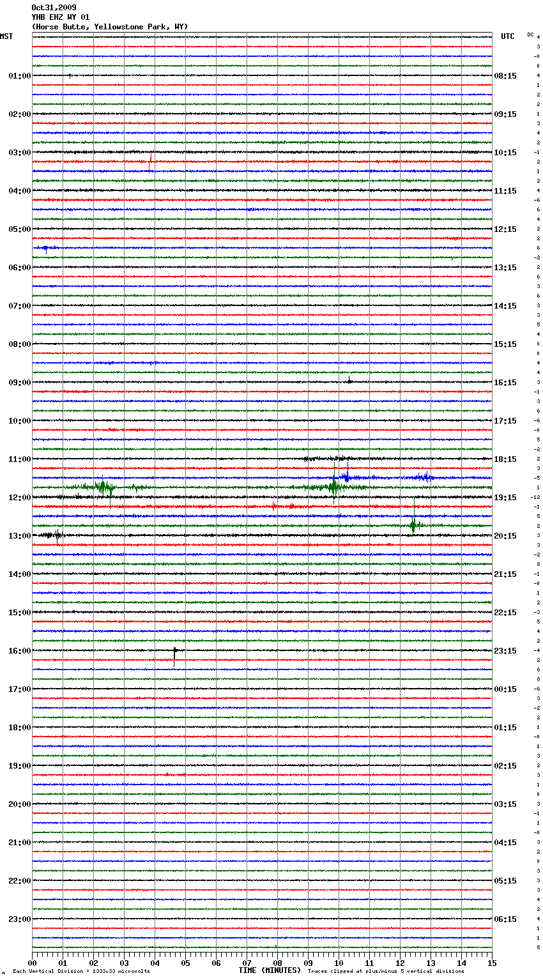Select the '12:00' MST time label
This screenshot has height=980, width=543.
20,498
